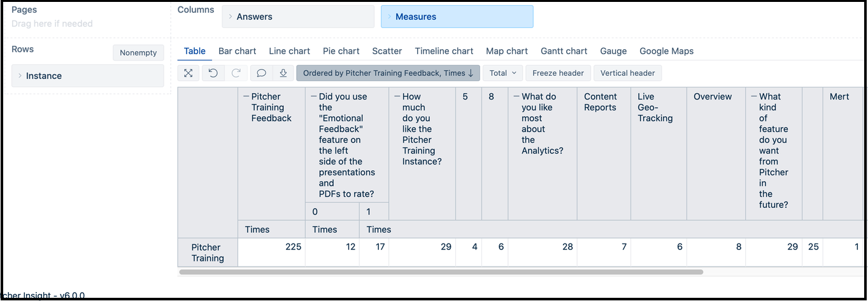
Task: Open the Total dropdown
Action: [502, 73]
